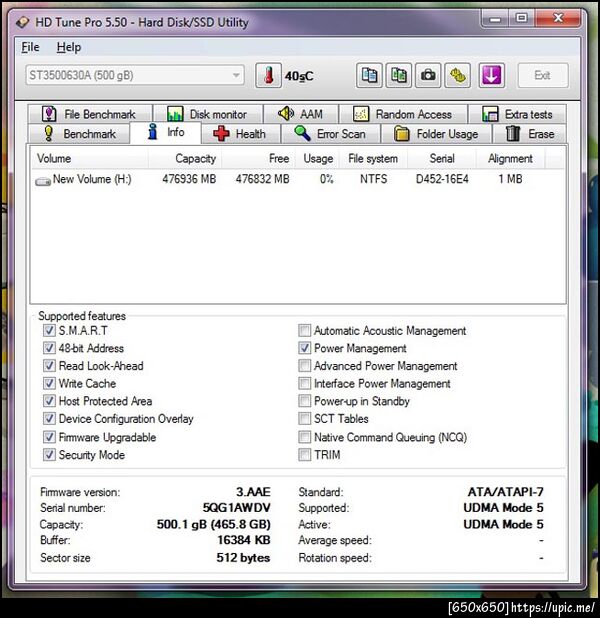Viewport: 600px width, 618px height.
Task: Toggle the TRIM checkbox
Action: pos(304,455)
